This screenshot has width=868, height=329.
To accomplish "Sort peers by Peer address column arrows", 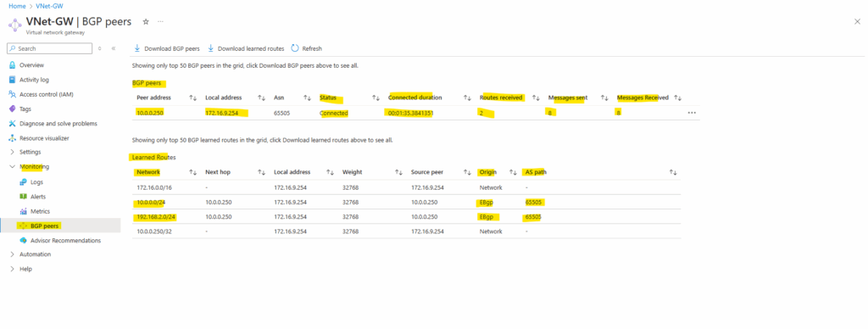I will coord(192,98).
